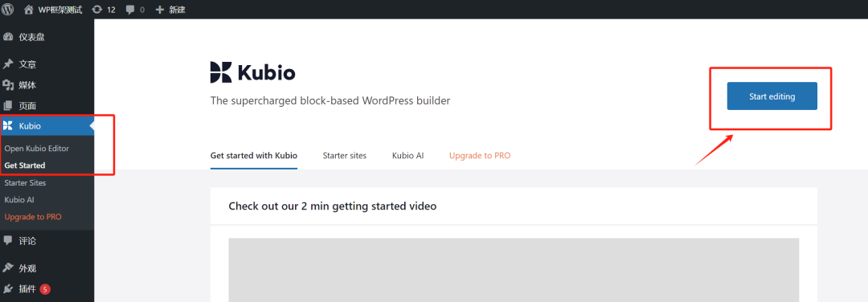The width and height of the screenshot is (868, 302).
Task: Click the Start editing button
Action: (x=772, y=96)
